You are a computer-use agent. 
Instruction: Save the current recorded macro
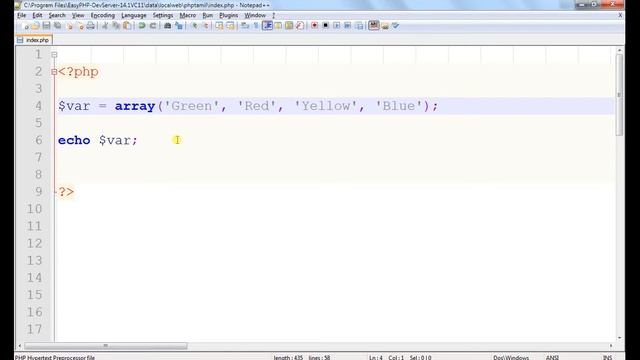point(359,26)
